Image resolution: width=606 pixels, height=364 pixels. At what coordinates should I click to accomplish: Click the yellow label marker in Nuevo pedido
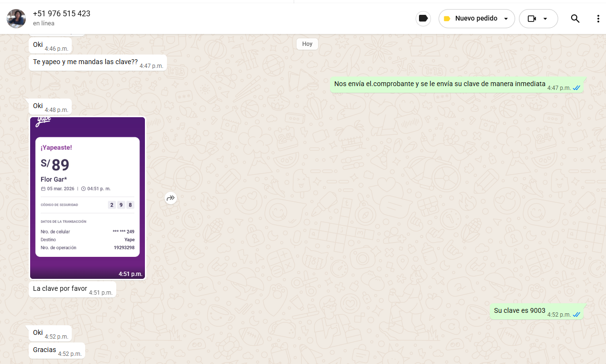point(447,19)
